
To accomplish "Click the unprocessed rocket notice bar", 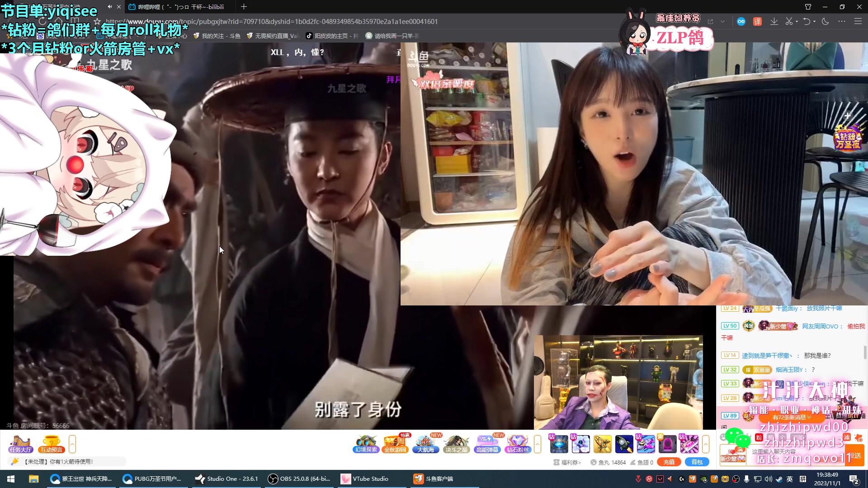I will click(67, 461).
